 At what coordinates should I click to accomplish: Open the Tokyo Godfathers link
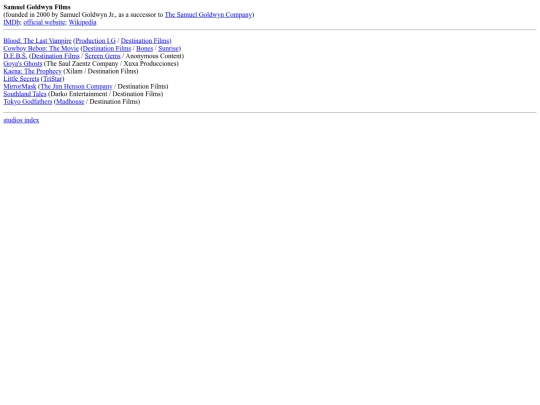click(28, 102)
